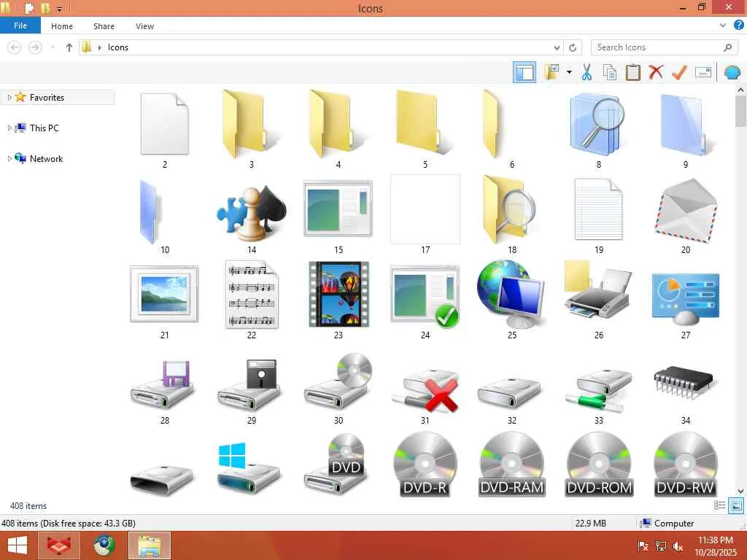Switch to large icons view in status bar
747x560 pixels.
click(736, 506)
